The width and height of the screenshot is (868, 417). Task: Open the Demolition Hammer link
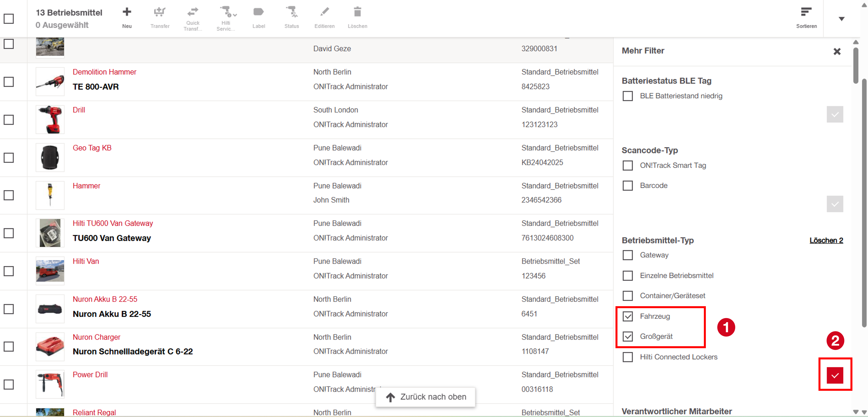[105, 72]
